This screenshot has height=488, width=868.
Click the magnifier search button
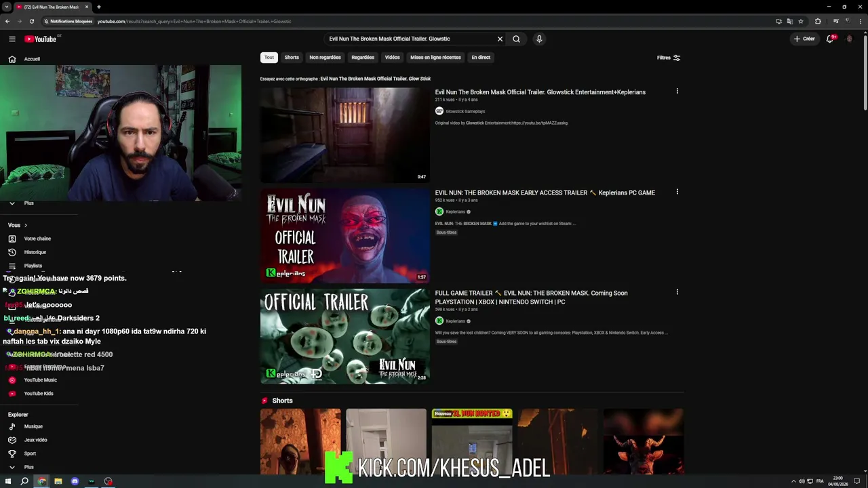516,39
